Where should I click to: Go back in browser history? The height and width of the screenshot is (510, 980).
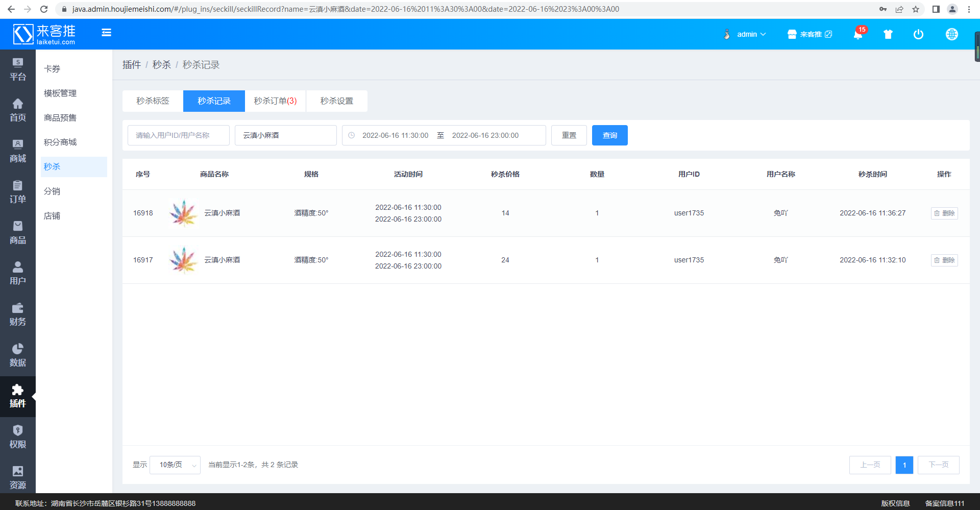tap(11, 9)
